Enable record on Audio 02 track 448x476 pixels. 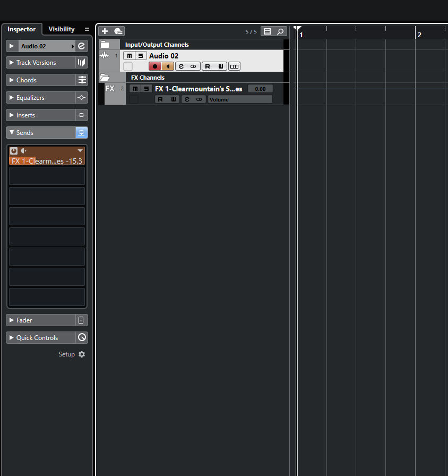tap(155, 66)
